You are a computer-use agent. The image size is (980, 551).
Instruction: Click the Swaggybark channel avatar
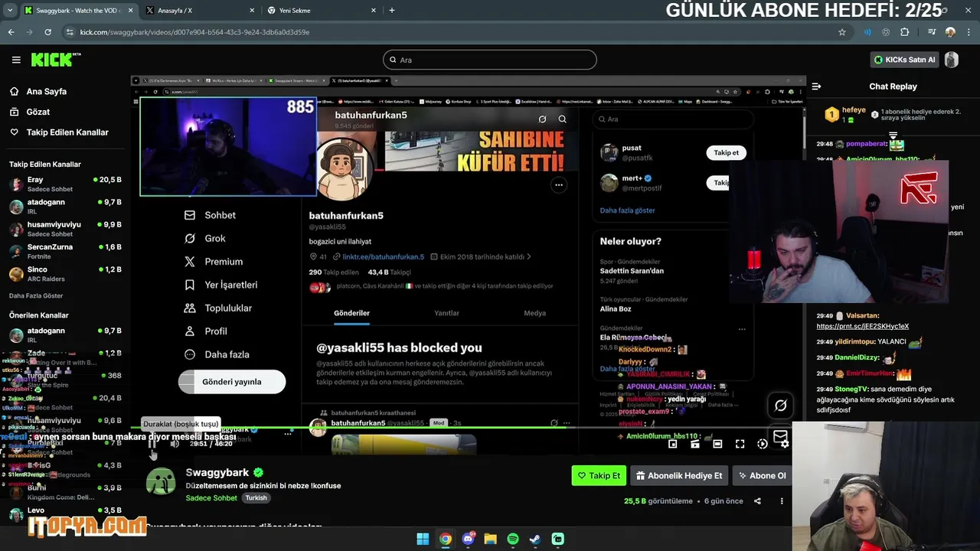tap(161, 481)
